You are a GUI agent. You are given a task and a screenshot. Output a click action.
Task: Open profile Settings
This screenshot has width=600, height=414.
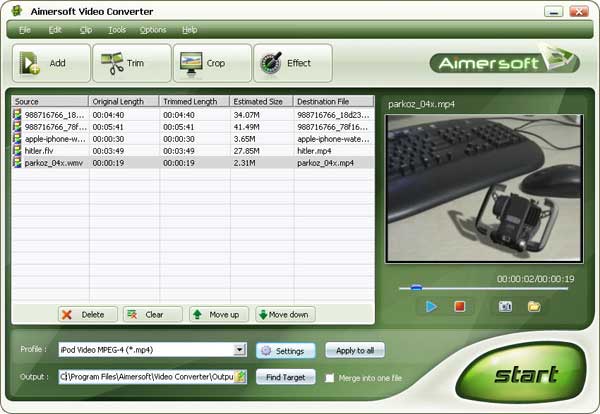coord(285,351)
